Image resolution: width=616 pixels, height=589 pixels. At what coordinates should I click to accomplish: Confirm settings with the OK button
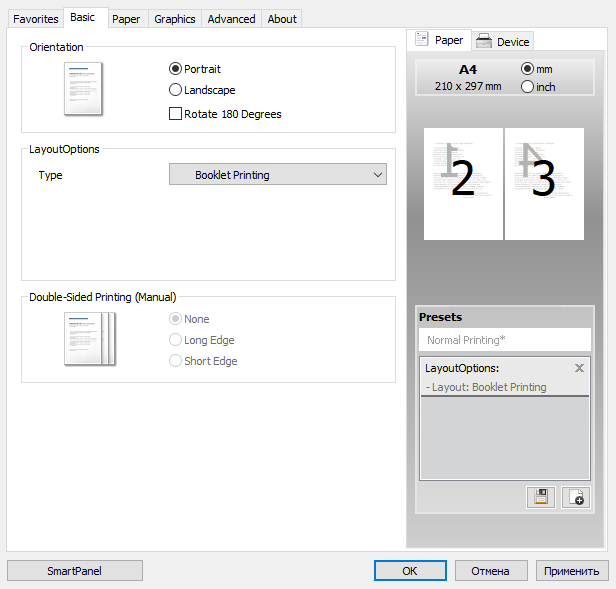pyautogui.click(x=410, y=571)
